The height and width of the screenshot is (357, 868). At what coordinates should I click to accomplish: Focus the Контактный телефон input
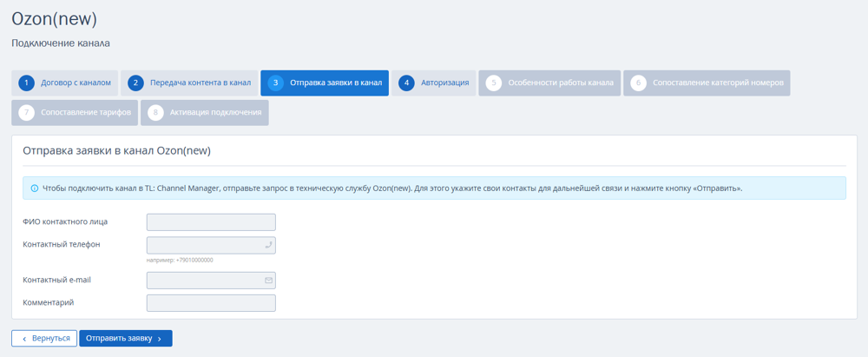click(x=211, y=246)
